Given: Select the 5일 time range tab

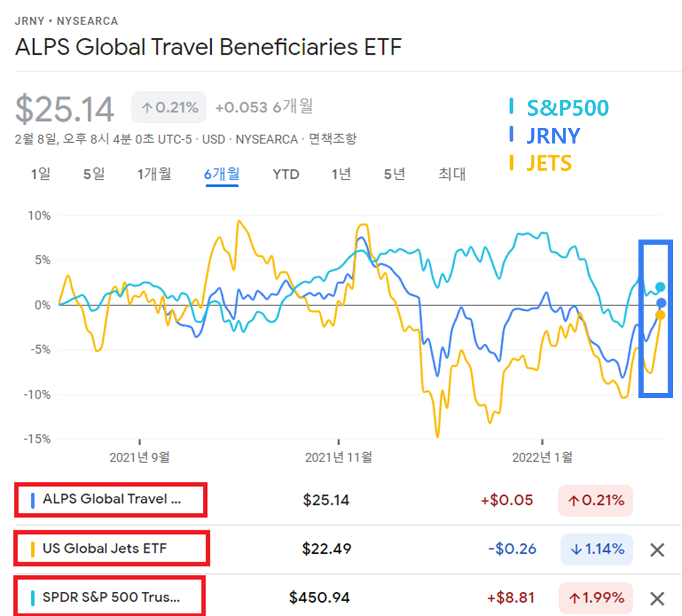Looking at the screenshot, I should (x=94, y=174).
